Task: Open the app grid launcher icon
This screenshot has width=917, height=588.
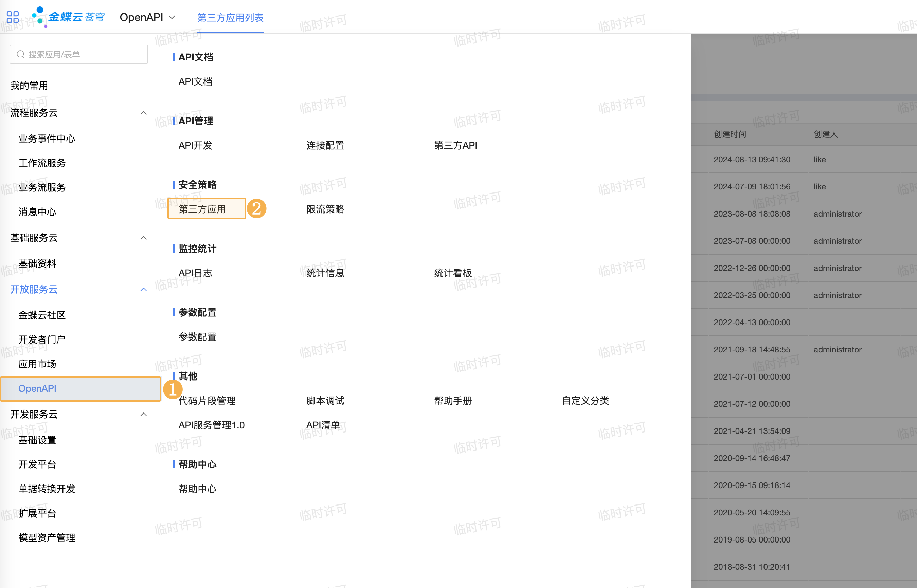Action: (13, 17)
